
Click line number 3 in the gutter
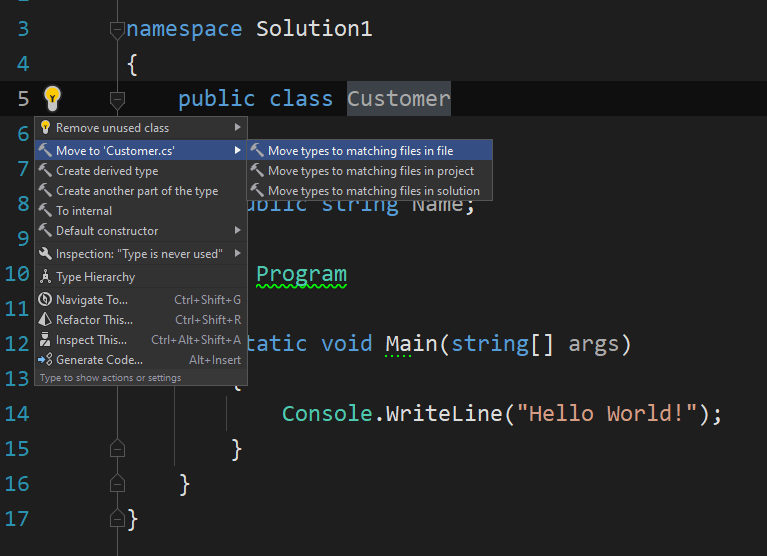pos(23,28)
